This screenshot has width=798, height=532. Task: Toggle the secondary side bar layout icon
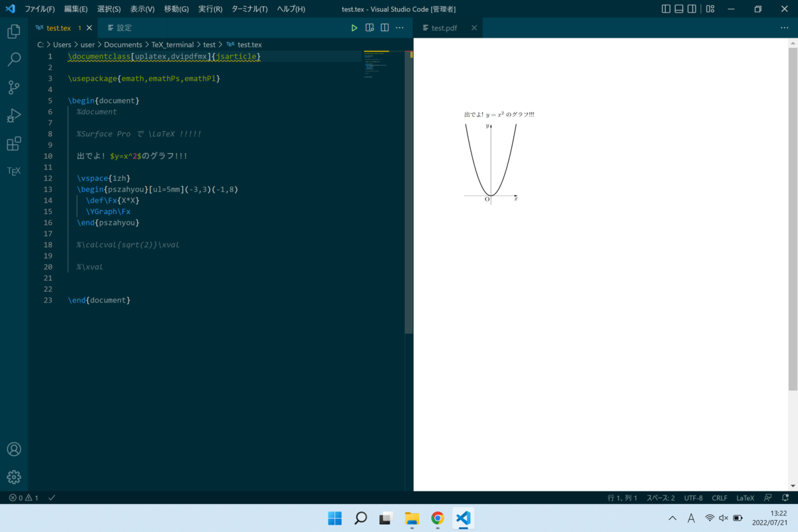click(x=692, y=9)
